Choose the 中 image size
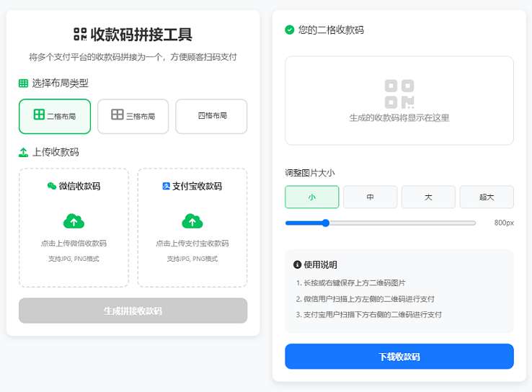Screen dimensions: 532x392 pyautogui.click(x=370, y=197)
